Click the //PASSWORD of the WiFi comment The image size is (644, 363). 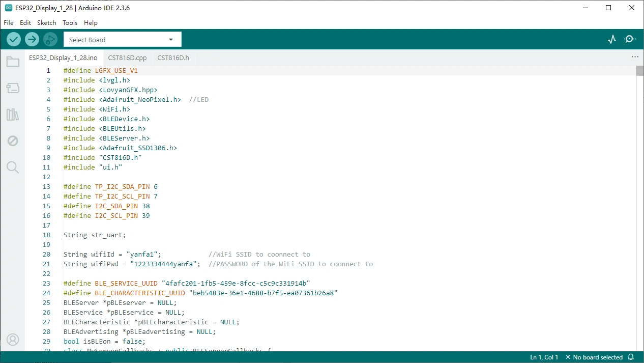(x=291, y=264)
